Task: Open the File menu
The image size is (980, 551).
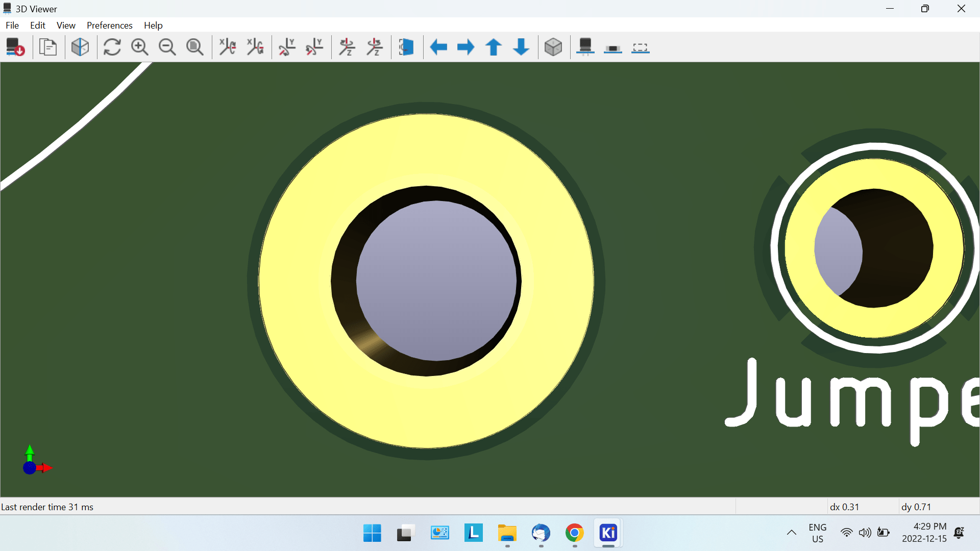Action: click(x=12, y=25)
